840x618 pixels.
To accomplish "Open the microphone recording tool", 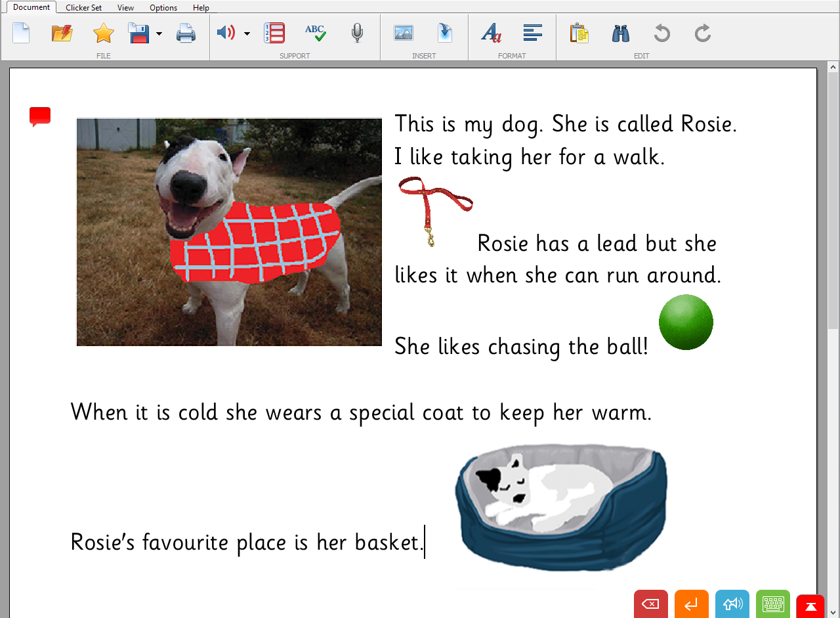I will (x=356, y=33).
